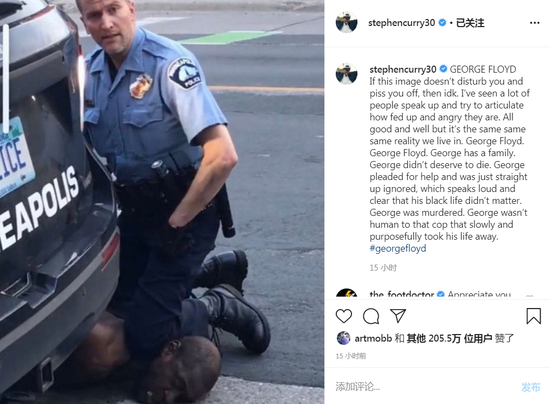The height and width of the screenshot is (404, 550).
Task: Open stephencurry30 username in the caption
Action: click(x=403, y=69)
